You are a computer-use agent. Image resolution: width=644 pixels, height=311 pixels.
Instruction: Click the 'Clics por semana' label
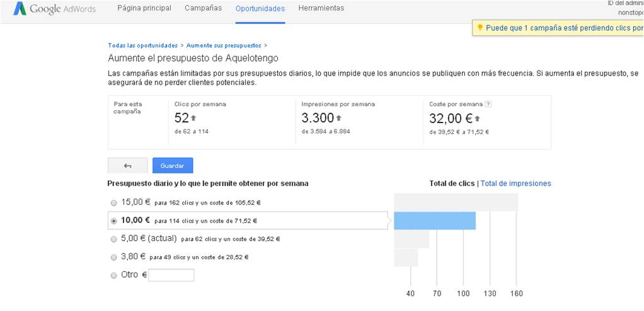[x=200, y=104]
